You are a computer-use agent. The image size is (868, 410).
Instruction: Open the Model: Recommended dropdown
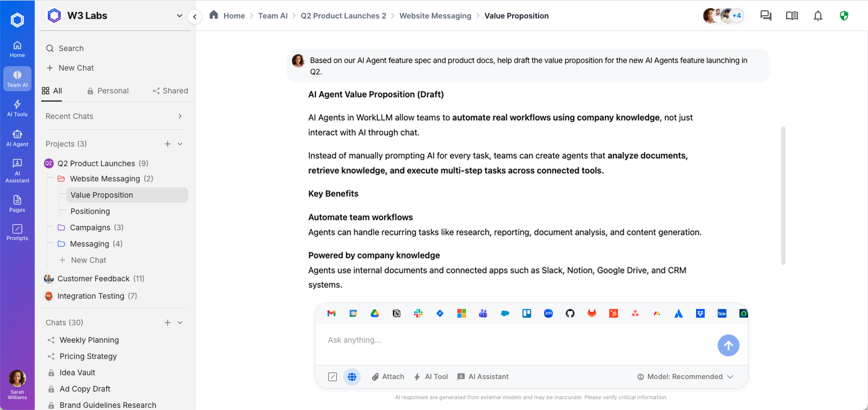tap(686, 377)
